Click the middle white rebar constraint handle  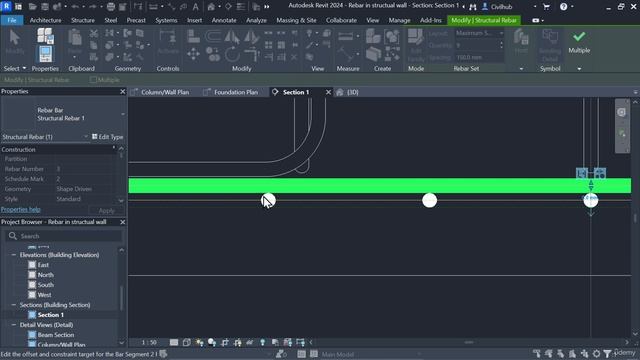429,200
